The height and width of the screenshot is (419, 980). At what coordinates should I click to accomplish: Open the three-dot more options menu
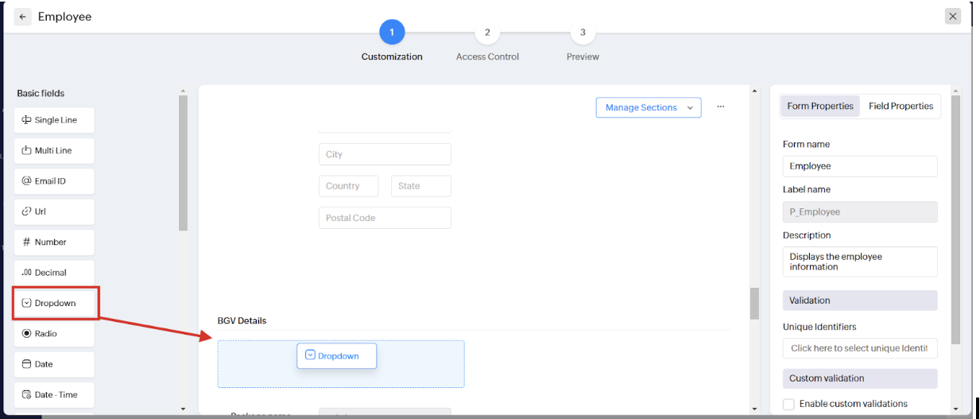tap(720, 107)
